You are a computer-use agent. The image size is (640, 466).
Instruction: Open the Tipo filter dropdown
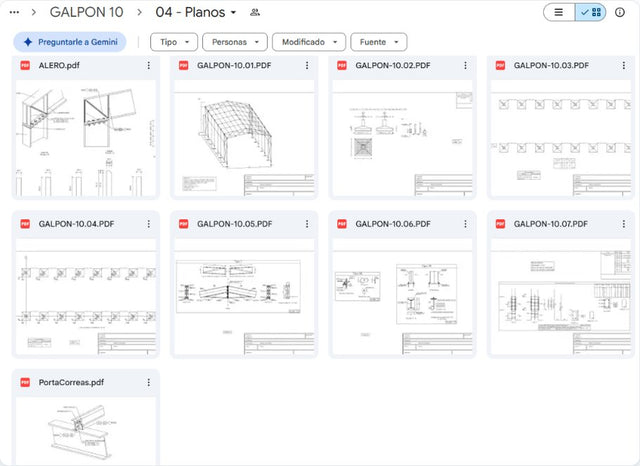click(174, 42)
